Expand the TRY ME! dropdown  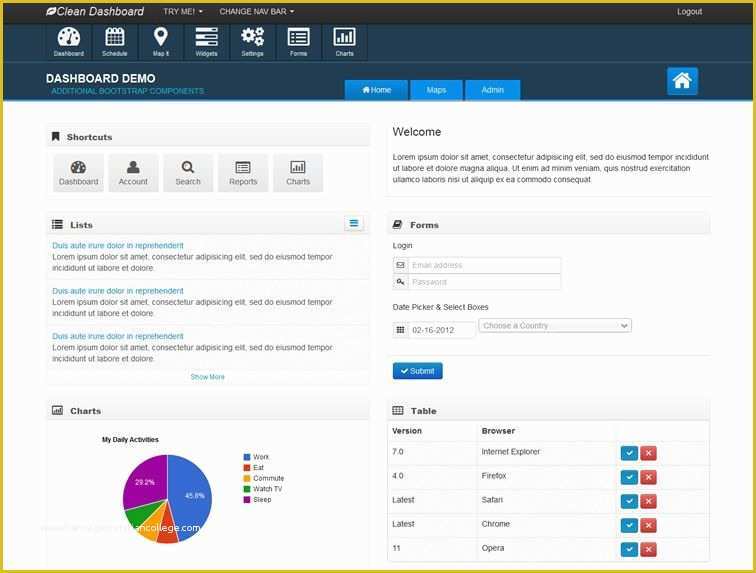[x=183, y=12]
